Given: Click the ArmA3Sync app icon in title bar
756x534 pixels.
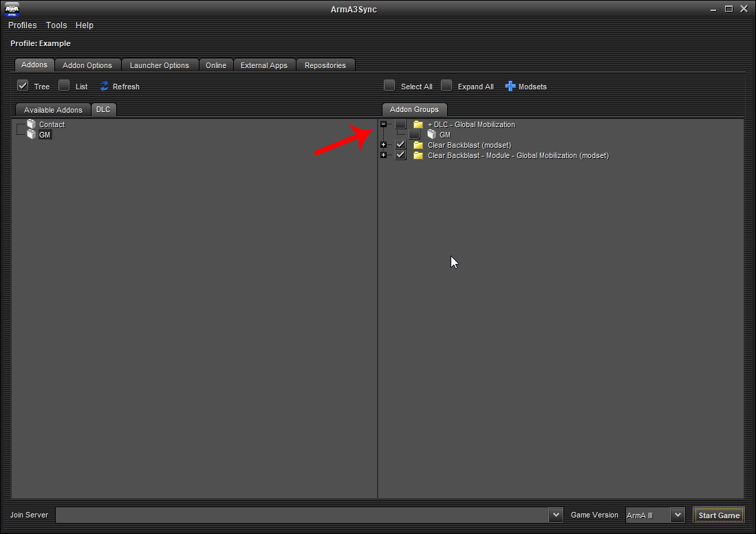Looking at the screenshot, I should (12, 9).
